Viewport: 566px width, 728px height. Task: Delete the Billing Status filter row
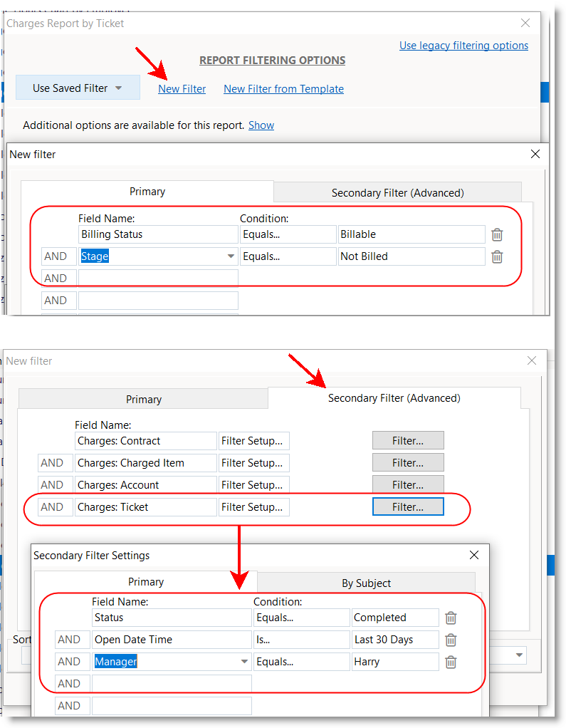click(497, 234)
